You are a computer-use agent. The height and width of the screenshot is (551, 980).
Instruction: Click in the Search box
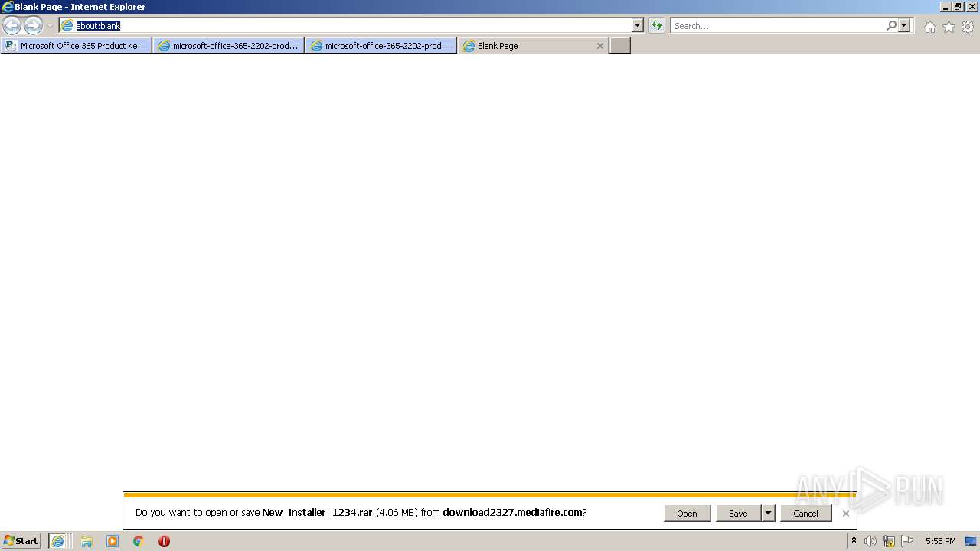click(778, 25)
